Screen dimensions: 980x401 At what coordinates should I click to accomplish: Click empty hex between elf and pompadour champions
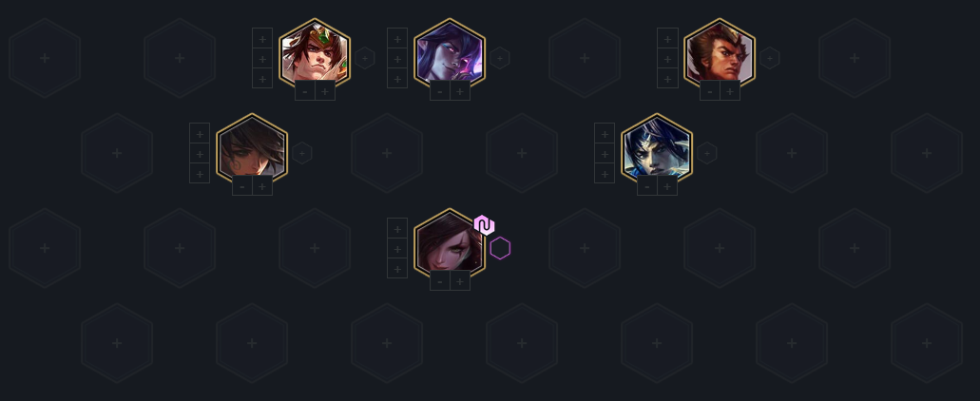click(585, 58)
